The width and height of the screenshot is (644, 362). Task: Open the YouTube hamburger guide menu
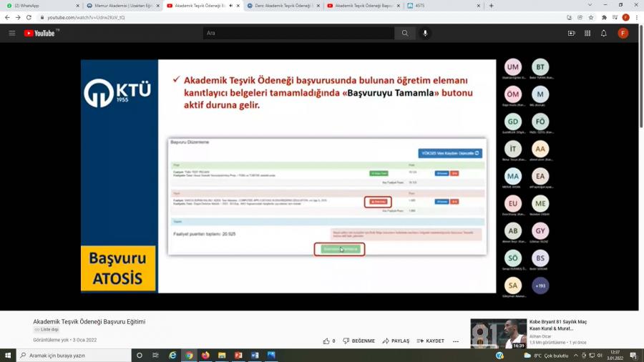click(11, 33)
